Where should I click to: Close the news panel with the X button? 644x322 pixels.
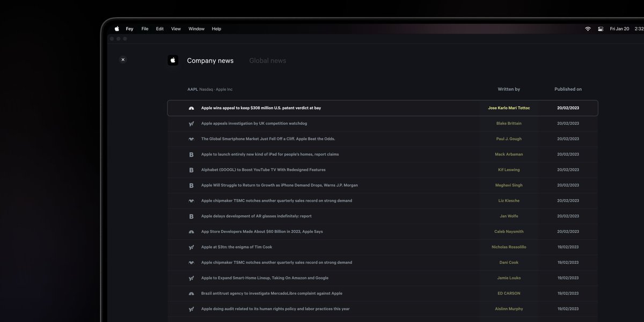pyautogui.click(x=123, y=60)
